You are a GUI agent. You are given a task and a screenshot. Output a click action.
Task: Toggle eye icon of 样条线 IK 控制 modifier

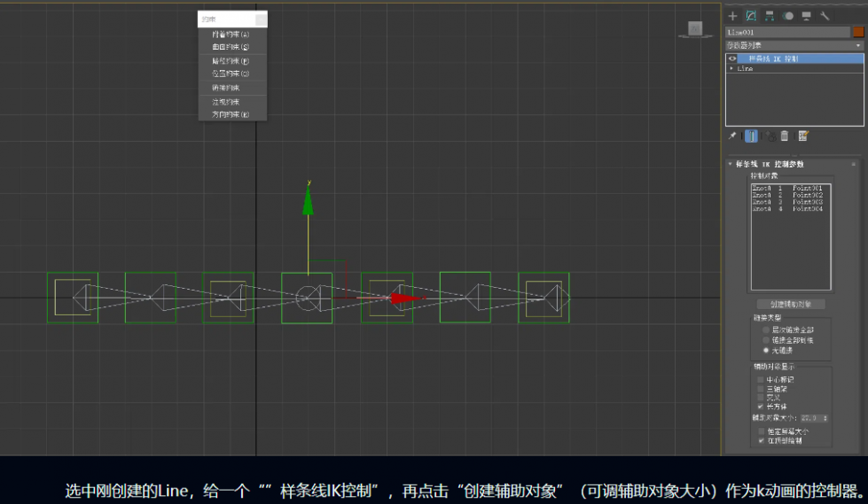(732, 58)
